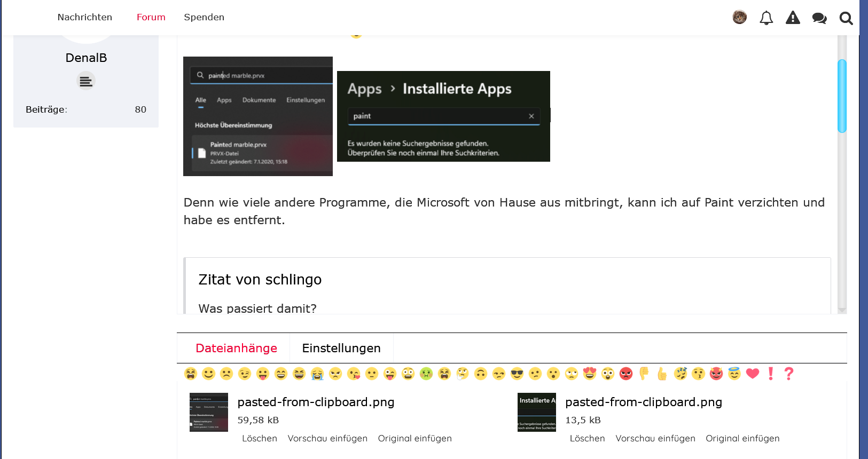Image resolution: width=868 pixels, height=459 pixels.
Task: Open the 13,5 kB attachment thumbnail
Action: click(x=537, y=413)
